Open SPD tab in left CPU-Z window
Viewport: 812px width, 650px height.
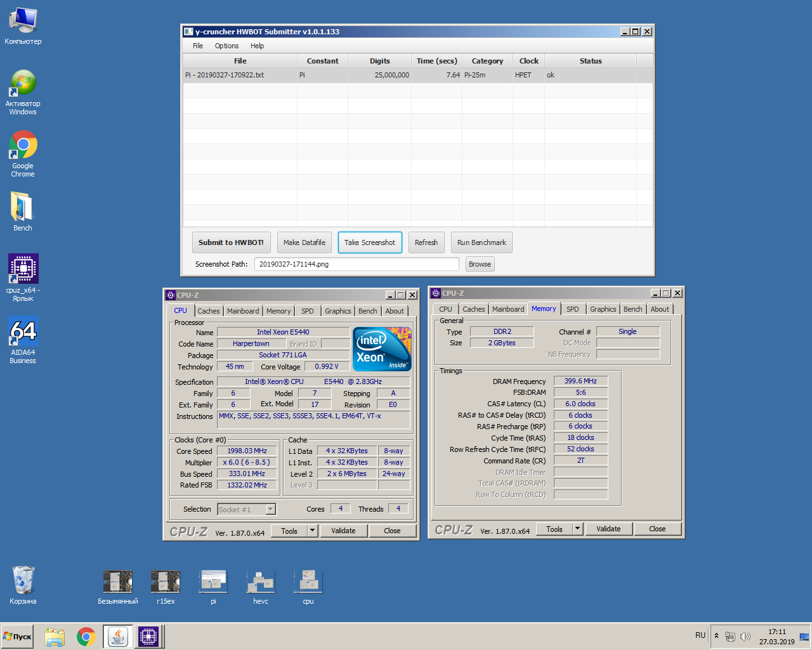[308, 311]
